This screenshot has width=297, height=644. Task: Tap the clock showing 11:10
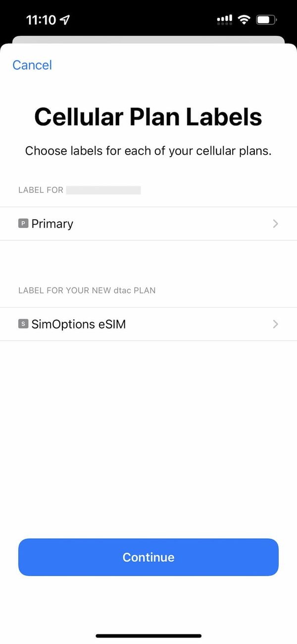(x=41, y=19)
